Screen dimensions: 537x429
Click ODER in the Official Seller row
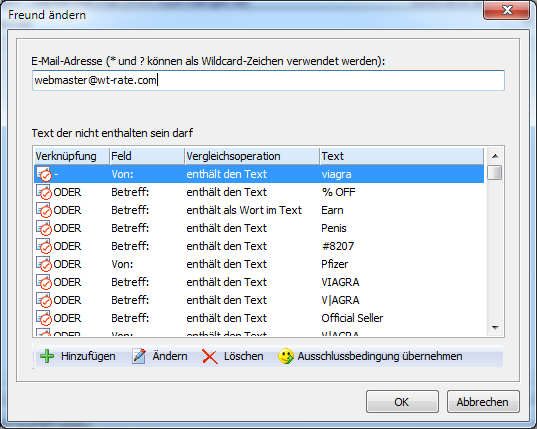tap(67, 318)
